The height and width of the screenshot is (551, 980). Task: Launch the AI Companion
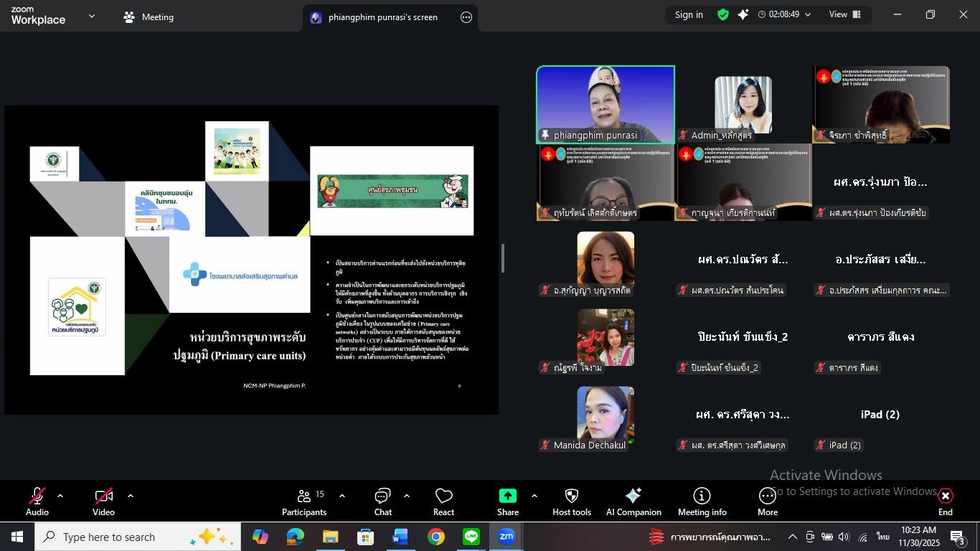coord(633,501)
